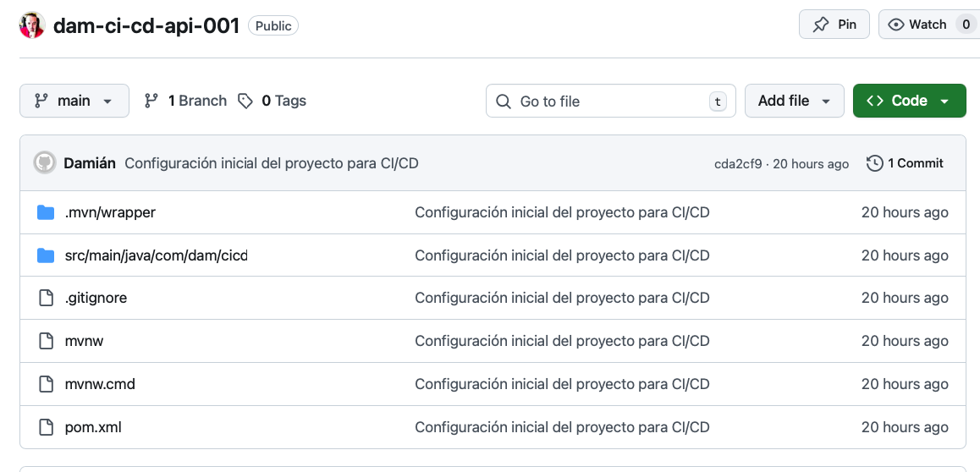Screen dimensions: 980x472
Task: Open the mvnw.cmd file
Action: [100, 384]
